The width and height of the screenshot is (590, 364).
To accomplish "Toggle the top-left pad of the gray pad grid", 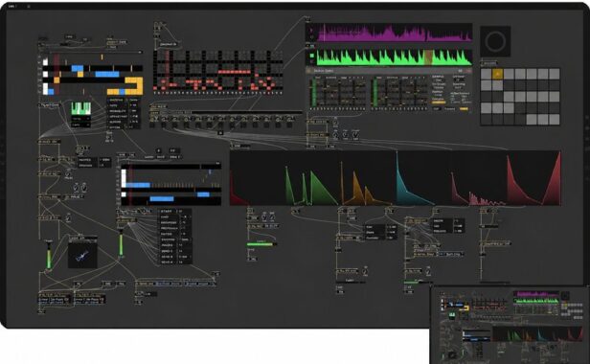I will 486,74.
